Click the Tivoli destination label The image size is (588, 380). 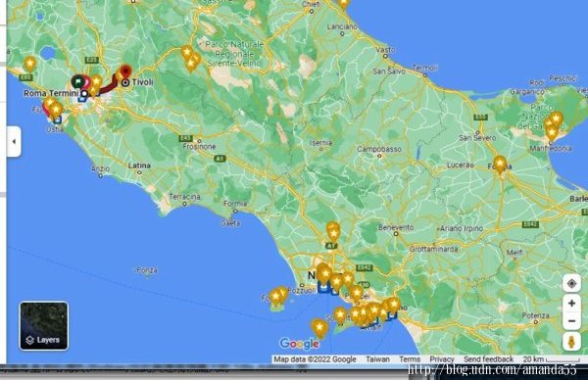(142, 82)
